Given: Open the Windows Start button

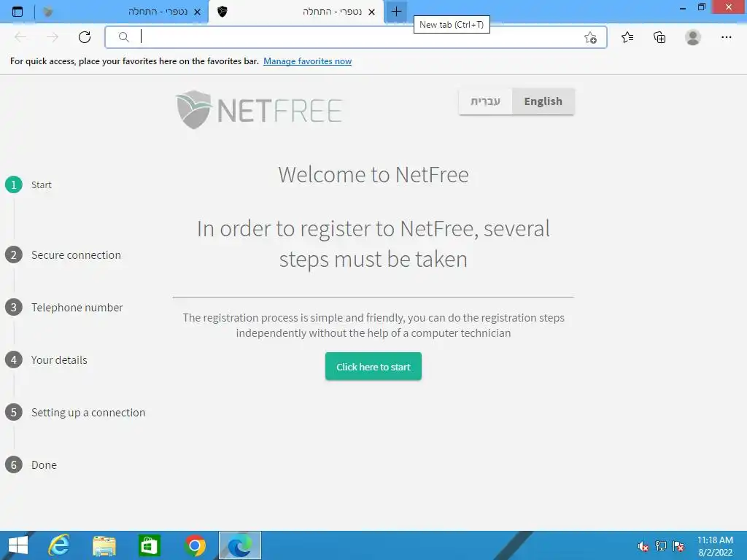Looking at the screenshot, I should (18, 545).
